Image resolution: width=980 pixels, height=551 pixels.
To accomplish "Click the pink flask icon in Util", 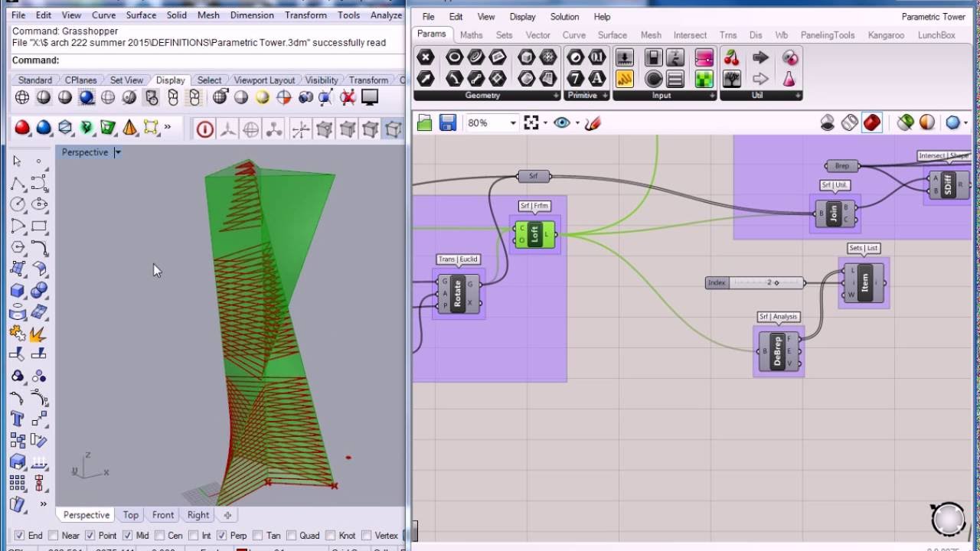I will click(789, 79).
